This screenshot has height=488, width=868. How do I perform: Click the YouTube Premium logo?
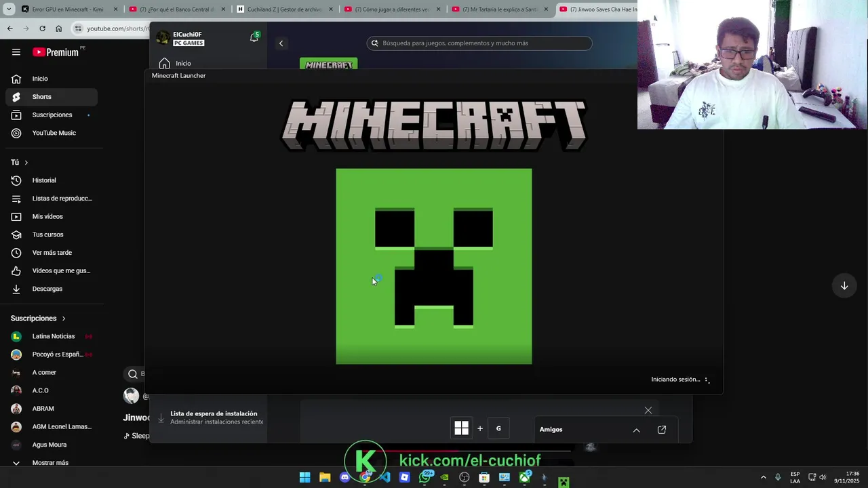(56, 52)
